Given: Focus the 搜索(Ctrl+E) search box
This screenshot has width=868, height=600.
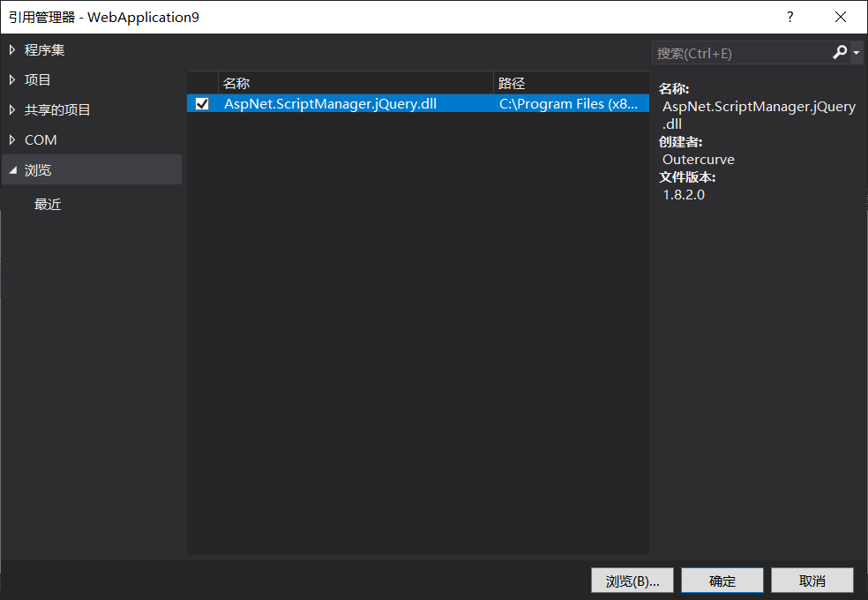Looking at the screenshot, I should pos(741,53).
